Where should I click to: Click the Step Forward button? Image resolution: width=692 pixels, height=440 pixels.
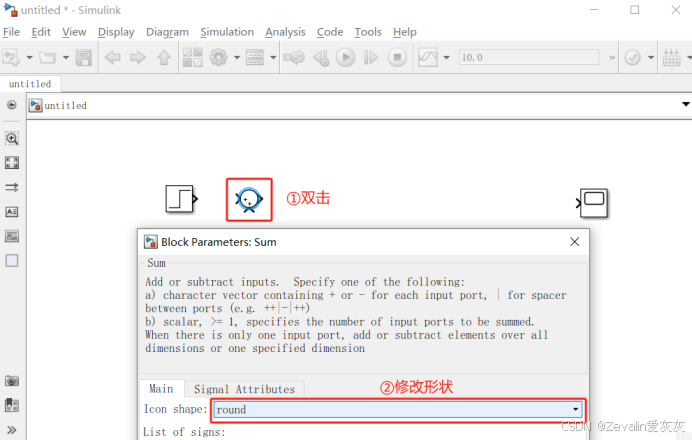(x=371, y=57)
